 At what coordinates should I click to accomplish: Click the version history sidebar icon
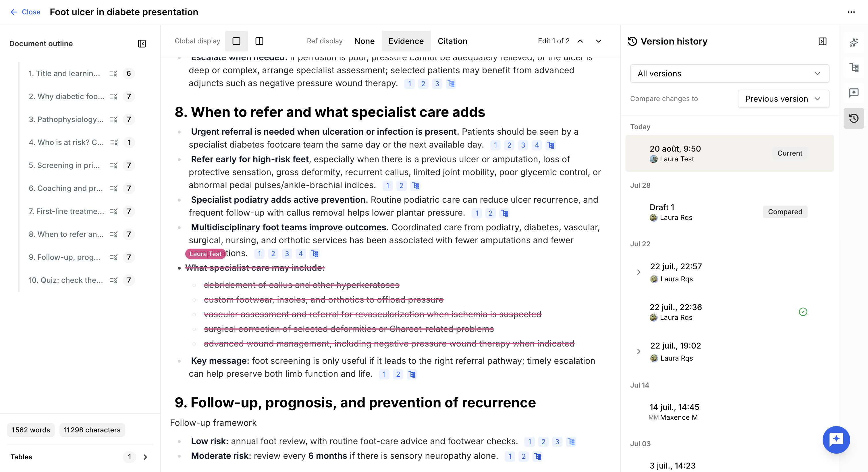(x=854, y=118)
